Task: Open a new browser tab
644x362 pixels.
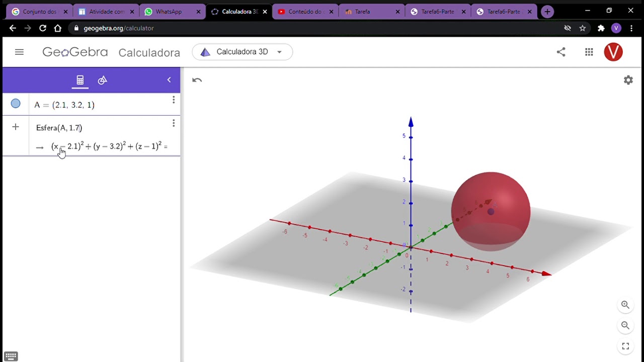Action: pyautogui.click(x=547, y=12)
